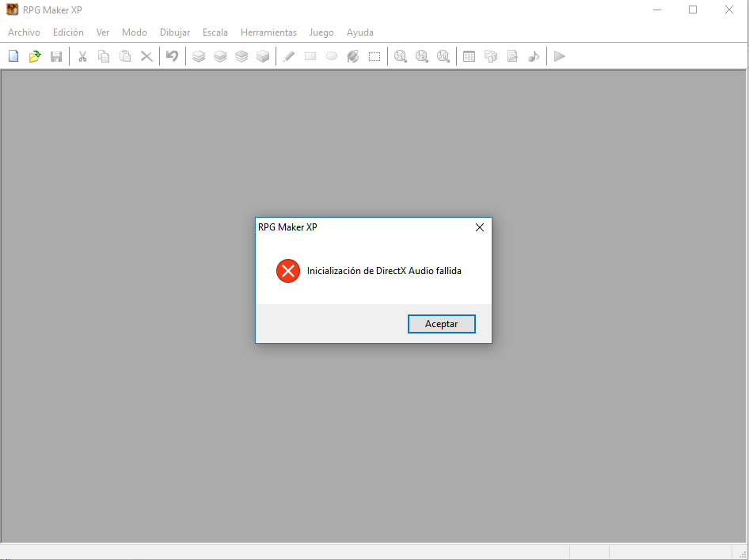Minimize the RPG Maker XP main window
The height and width of the screenshot is (560, 749).
click(x=657, y=10)
